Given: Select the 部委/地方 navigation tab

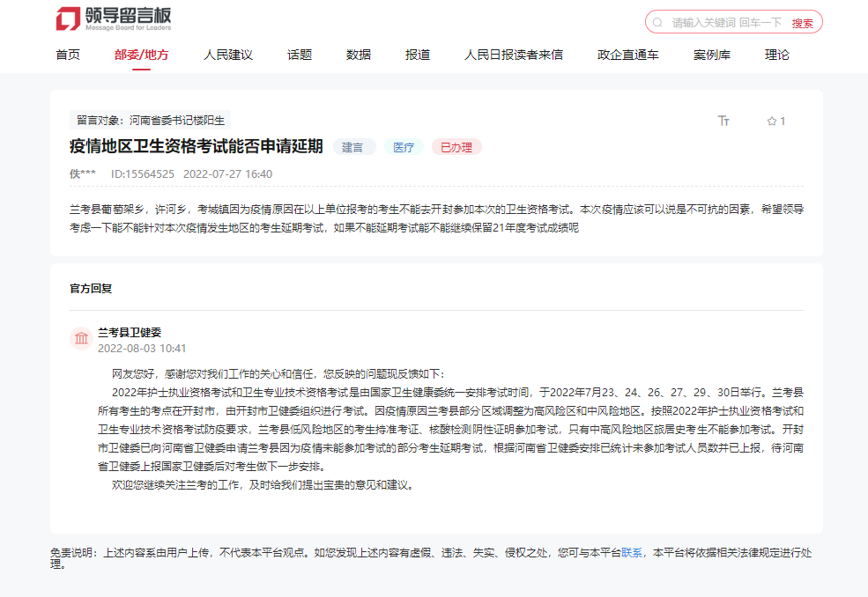Looking at the screenshot, I should pyautogui.click(x=142, y=55).
